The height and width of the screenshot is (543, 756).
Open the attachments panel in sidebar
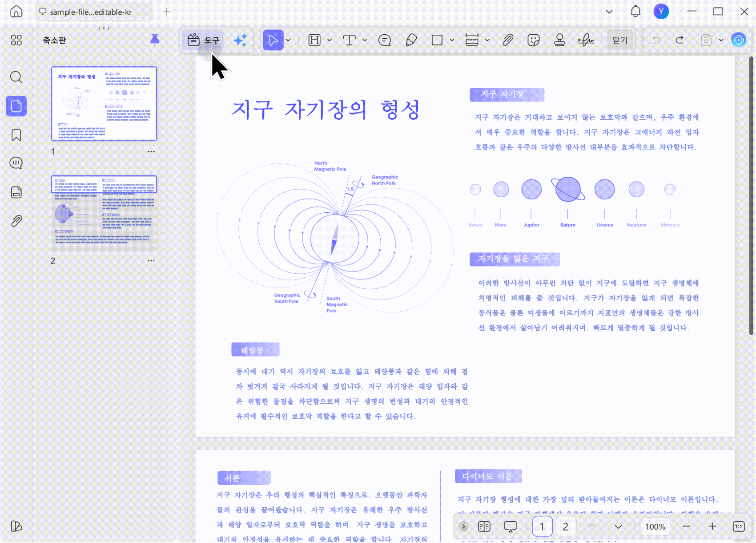pos(16,221)
